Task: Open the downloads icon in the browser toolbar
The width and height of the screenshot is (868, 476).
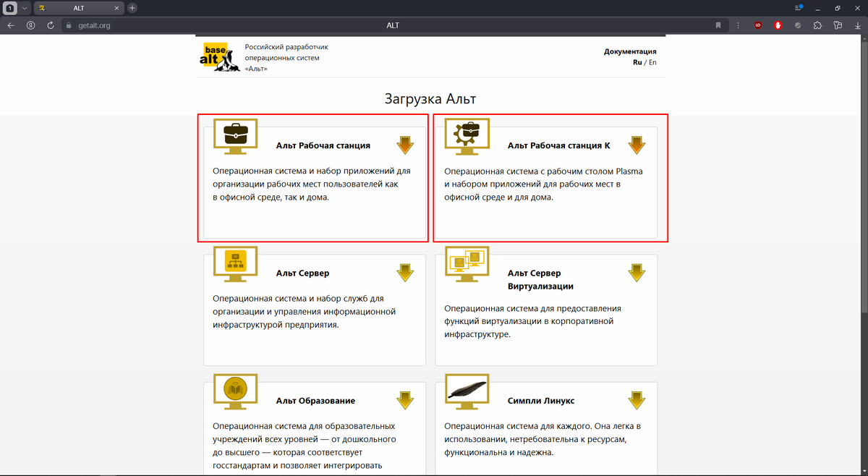Action: coord(857,25)
